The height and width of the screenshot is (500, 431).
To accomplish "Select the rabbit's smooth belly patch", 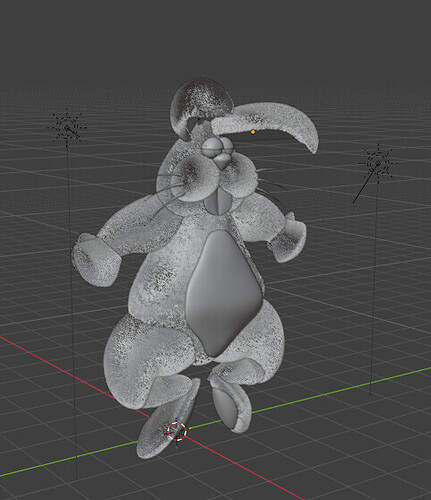I will [x=223, y=293].
